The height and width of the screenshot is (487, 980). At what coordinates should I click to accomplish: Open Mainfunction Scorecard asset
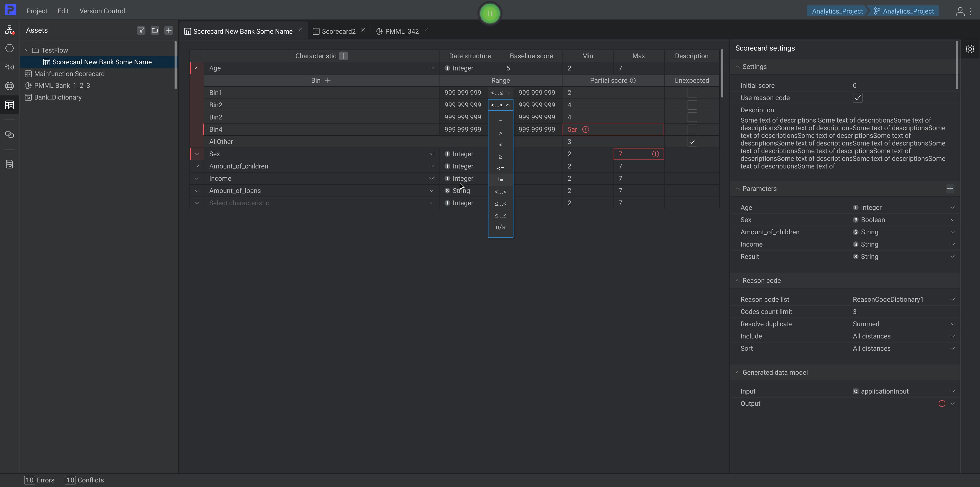click(x=69, y=74)
